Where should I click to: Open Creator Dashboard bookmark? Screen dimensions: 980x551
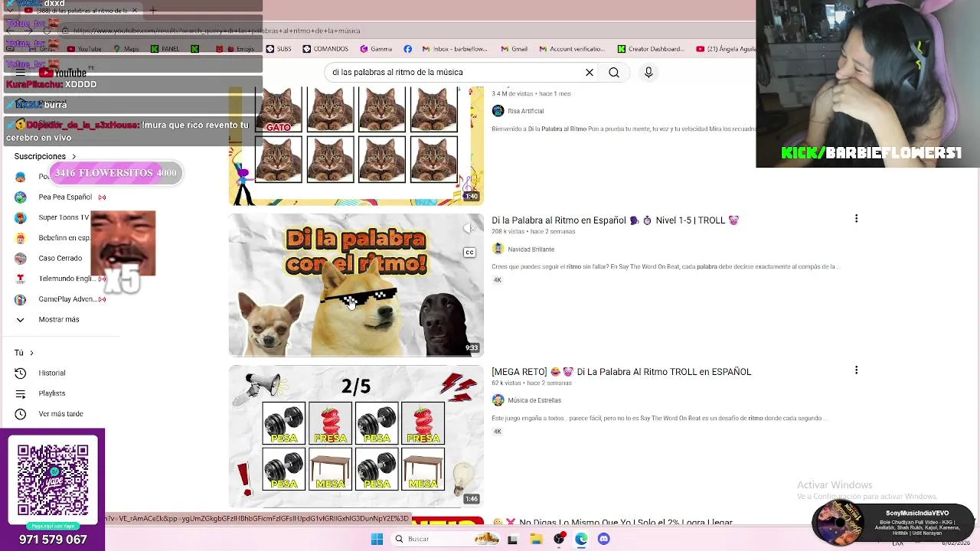coord(651,49)
